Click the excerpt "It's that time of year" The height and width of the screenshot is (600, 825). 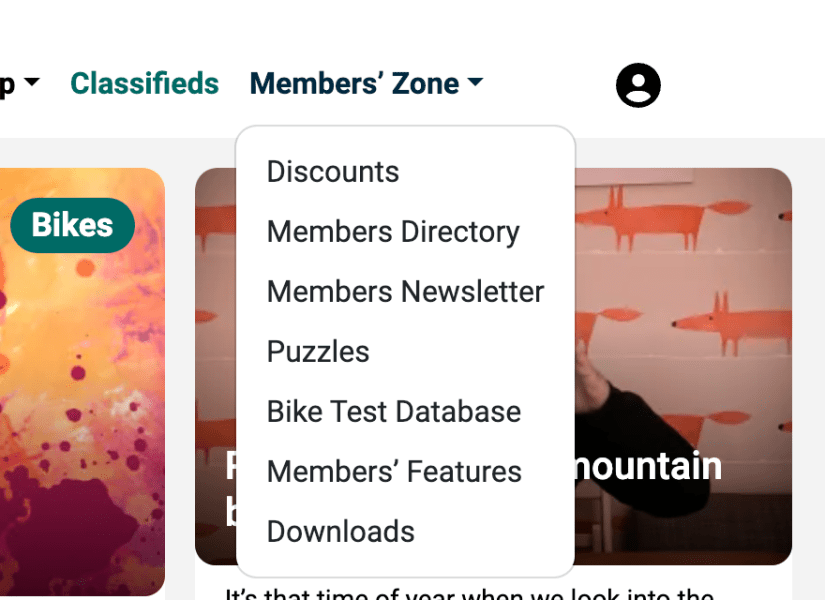468,592
